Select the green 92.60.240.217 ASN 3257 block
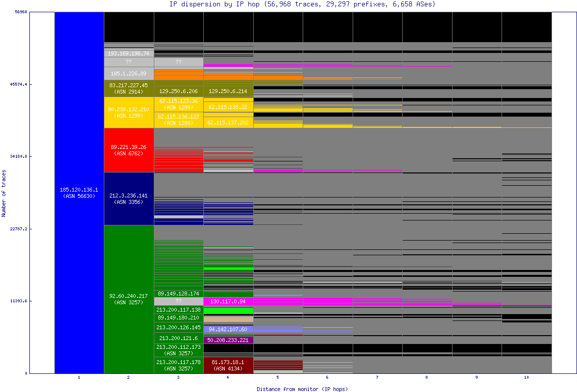 coord(129,299)
